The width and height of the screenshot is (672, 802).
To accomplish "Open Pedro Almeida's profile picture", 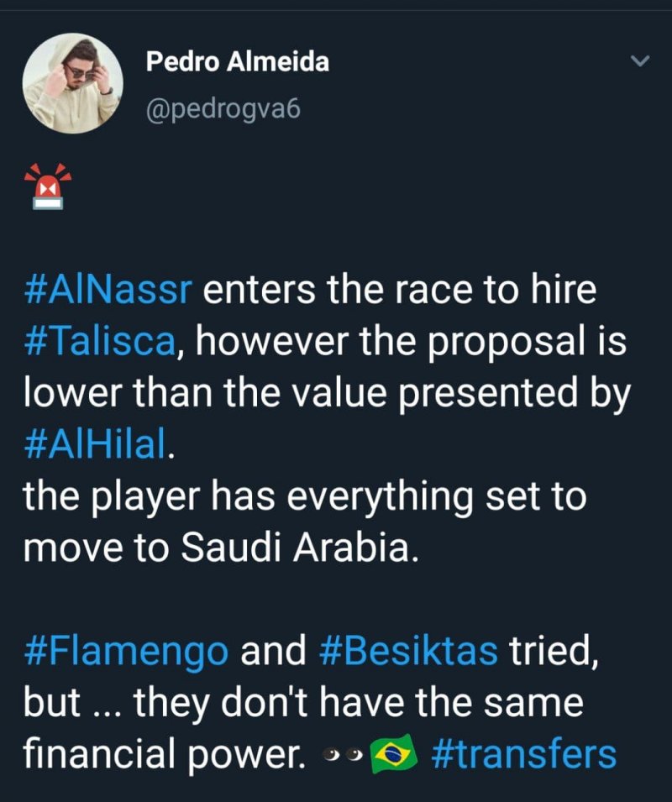I will pos(72,83).
